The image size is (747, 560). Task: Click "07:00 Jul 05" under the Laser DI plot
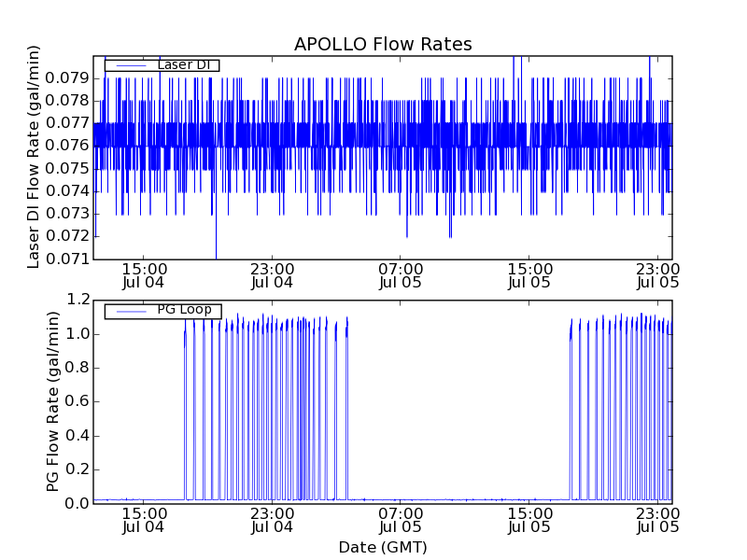click(401, 275)
